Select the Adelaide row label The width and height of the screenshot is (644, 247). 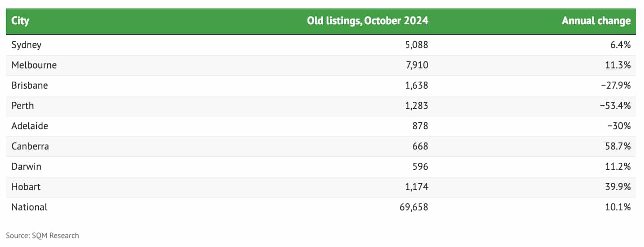pyautogui.click(x=30, y=126)
